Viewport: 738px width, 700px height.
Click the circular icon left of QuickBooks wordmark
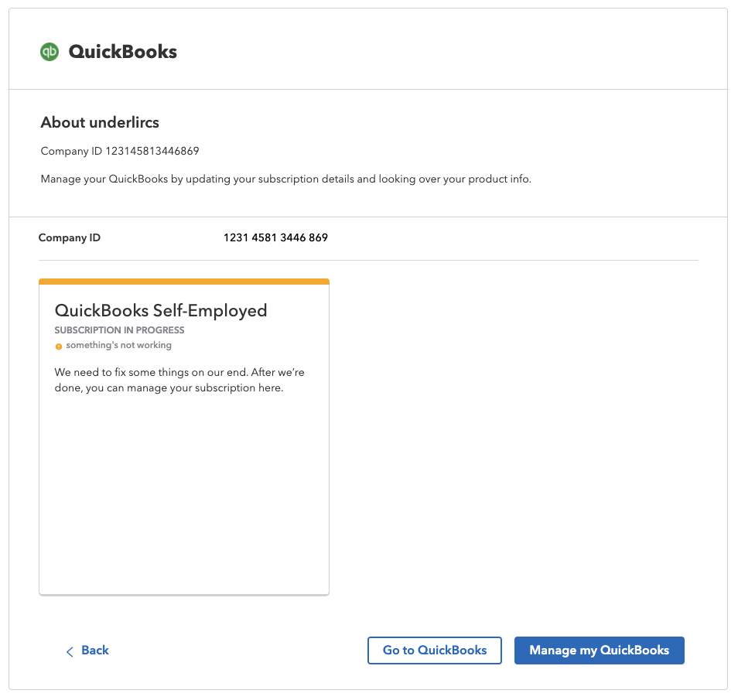coord(49,52)
